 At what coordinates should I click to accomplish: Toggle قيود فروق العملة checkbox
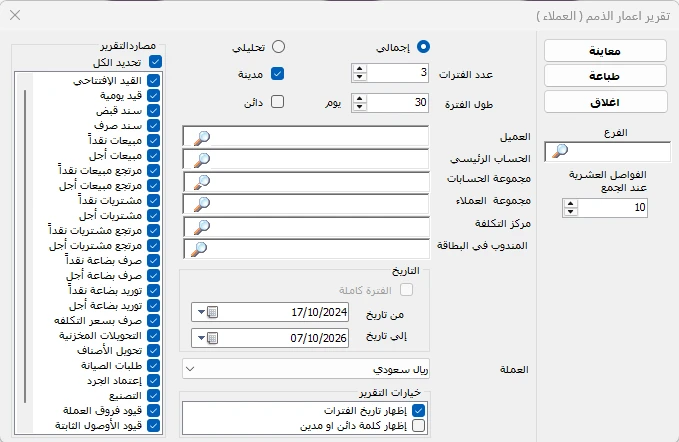pos(153,410)
